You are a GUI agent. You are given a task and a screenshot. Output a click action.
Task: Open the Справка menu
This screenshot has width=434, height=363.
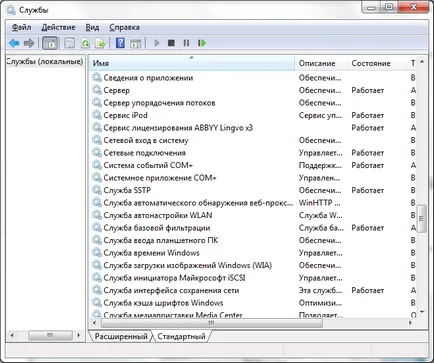click(124, 27)
